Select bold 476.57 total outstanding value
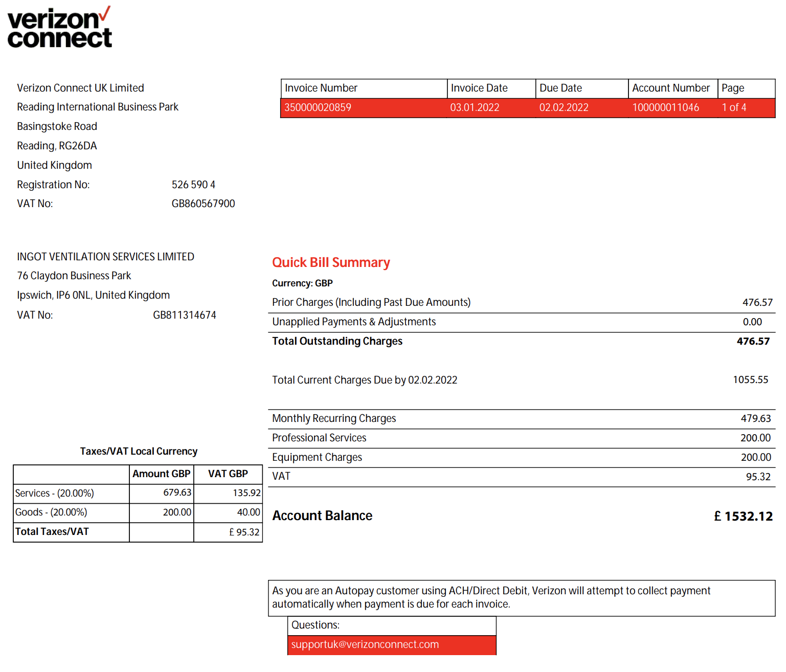 (753, 341)
